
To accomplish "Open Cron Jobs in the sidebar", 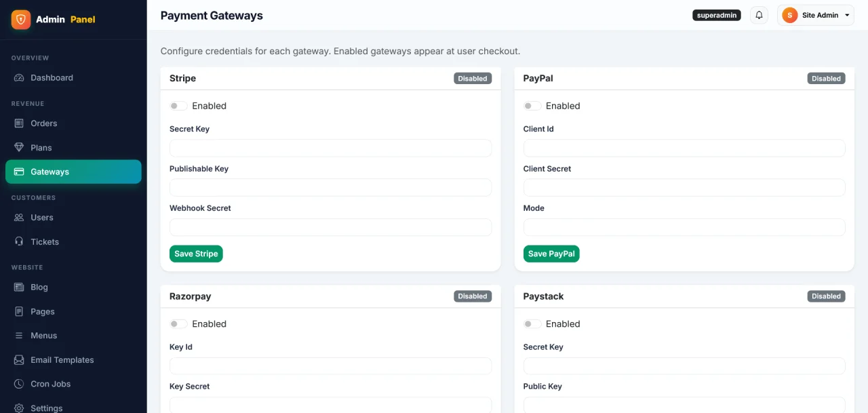I will click(73, 384).
